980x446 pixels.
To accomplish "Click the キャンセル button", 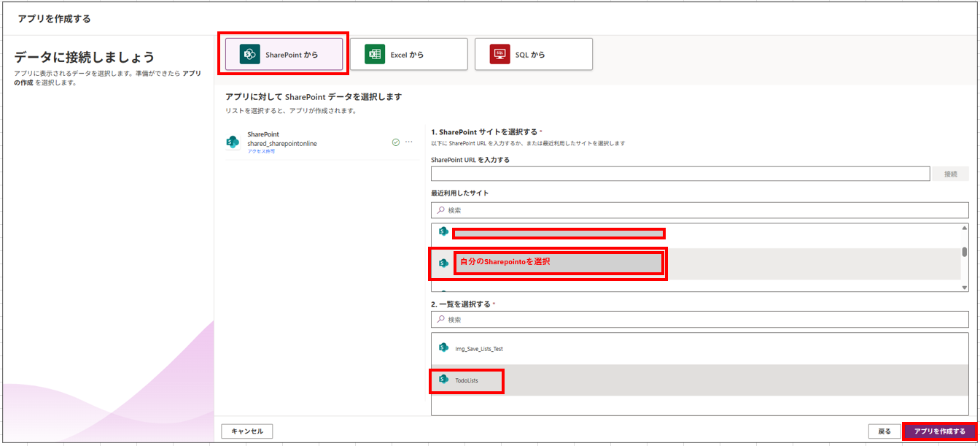I will (247, 431).
